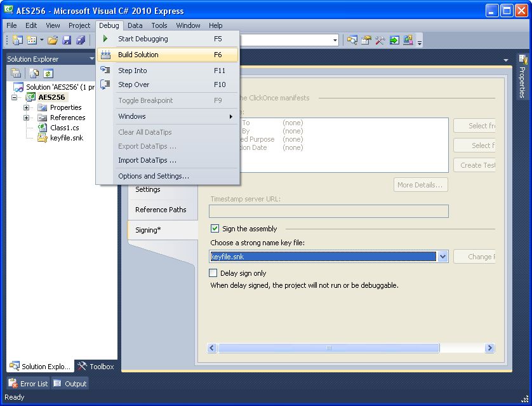Viewport: 532px width, 406px height.
Task: Click the horizontal scrollbar left arrow
Action: 212,348
